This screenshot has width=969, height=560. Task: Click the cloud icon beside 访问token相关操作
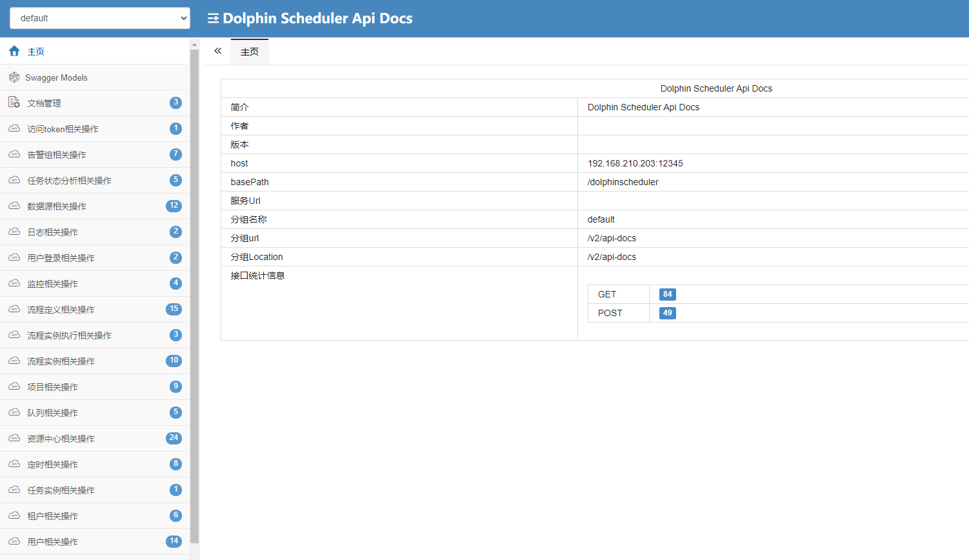[14, 128]
